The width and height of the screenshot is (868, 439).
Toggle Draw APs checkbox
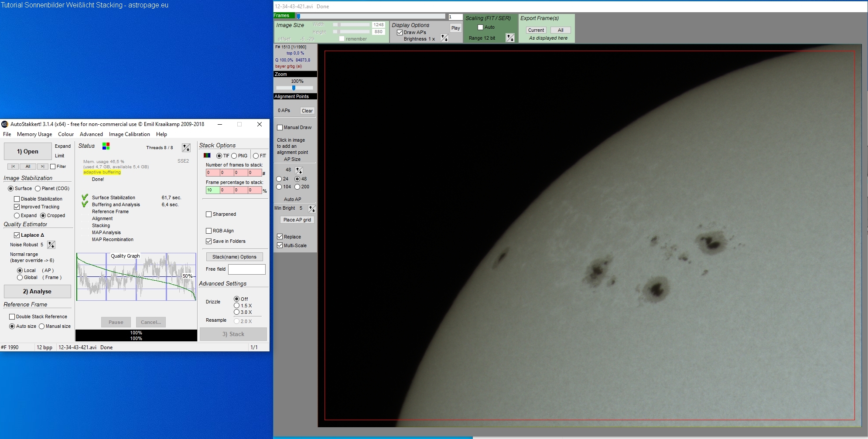pos(400,32)
